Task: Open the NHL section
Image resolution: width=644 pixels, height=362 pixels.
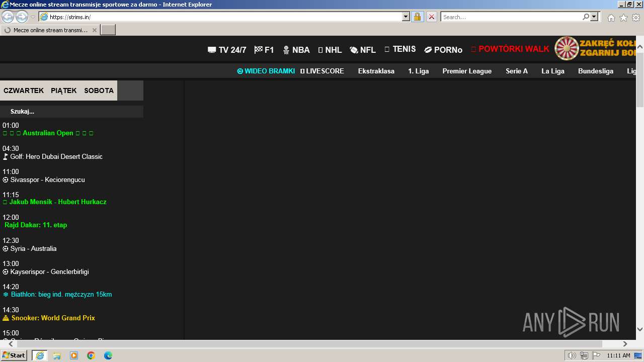Action: pos(330,50)
